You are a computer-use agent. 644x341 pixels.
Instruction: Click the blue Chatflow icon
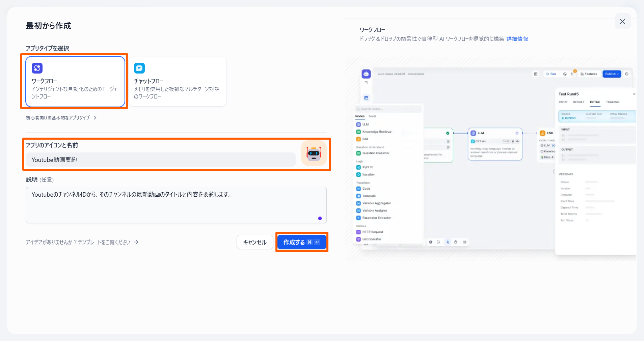tap(139, 68)
